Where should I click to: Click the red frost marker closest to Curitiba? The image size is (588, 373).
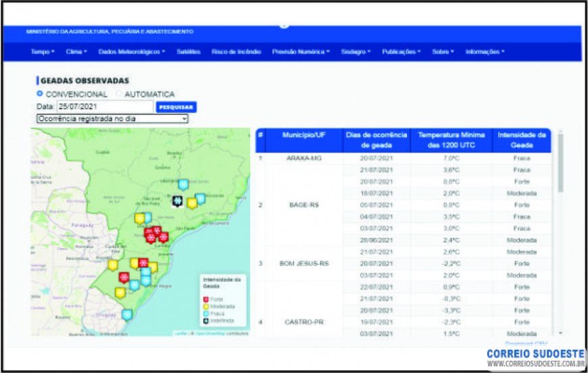click(x=164, y=237)
